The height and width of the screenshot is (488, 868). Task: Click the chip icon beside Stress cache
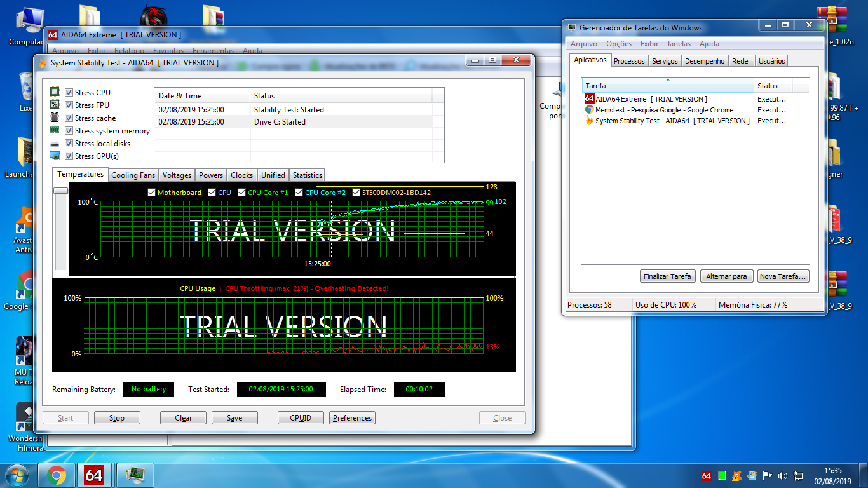click(55, 118)
